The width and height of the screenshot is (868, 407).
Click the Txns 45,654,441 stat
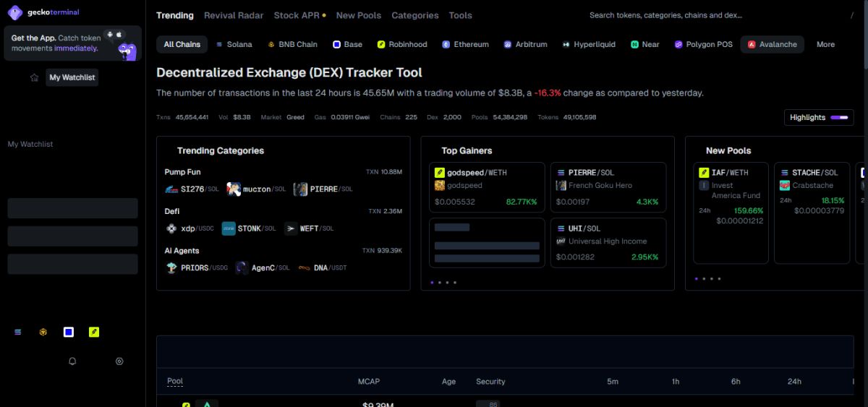[x=182, y=117]
